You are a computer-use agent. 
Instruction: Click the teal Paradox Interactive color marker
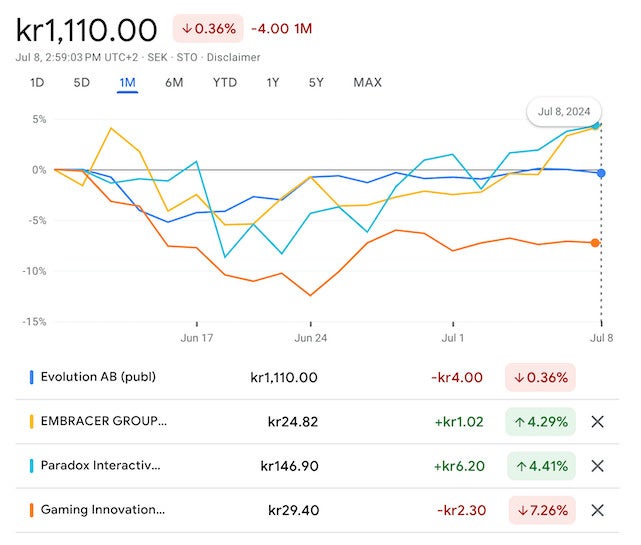(x=32, y=466)
